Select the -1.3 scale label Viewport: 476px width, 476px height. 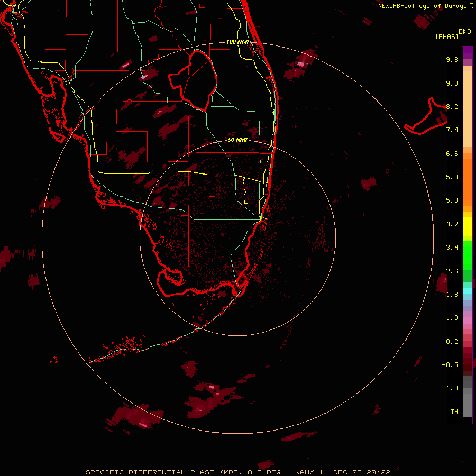point(450,388)
